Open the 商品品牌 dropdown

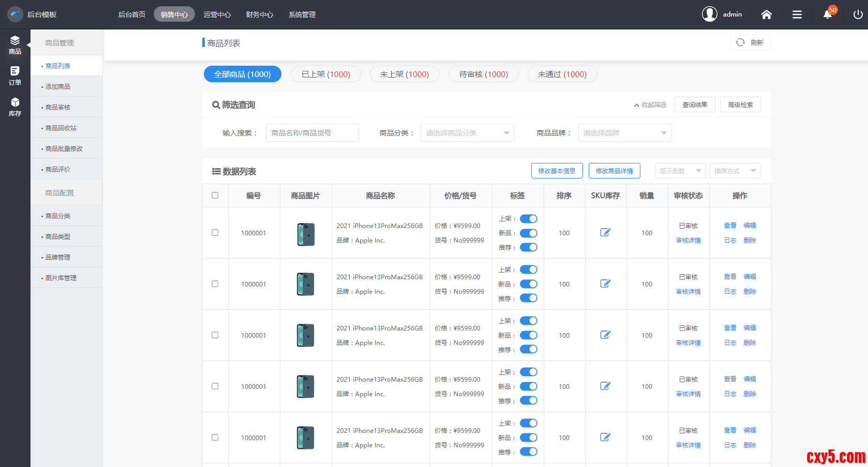624,133
